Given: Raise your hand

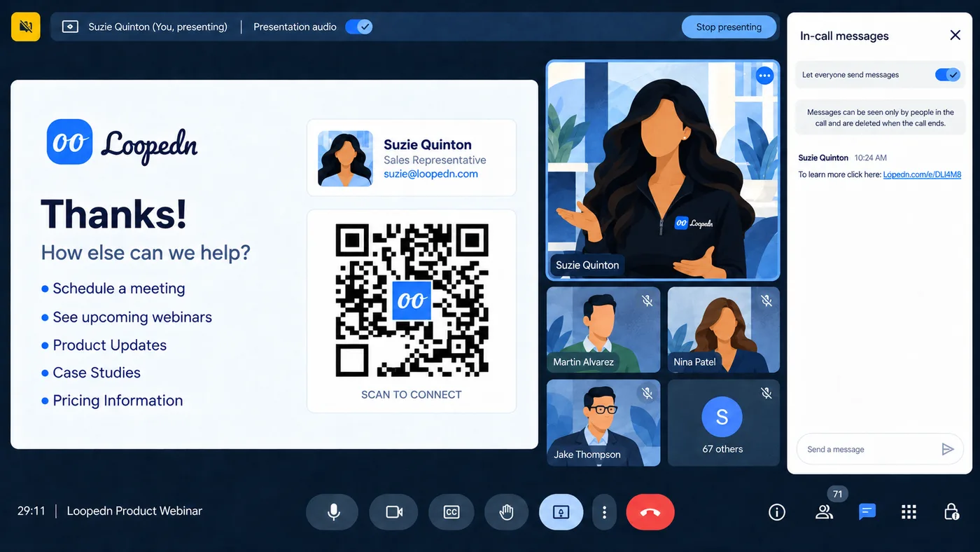Looking at the screenshot, I should (x=506, y=512).
